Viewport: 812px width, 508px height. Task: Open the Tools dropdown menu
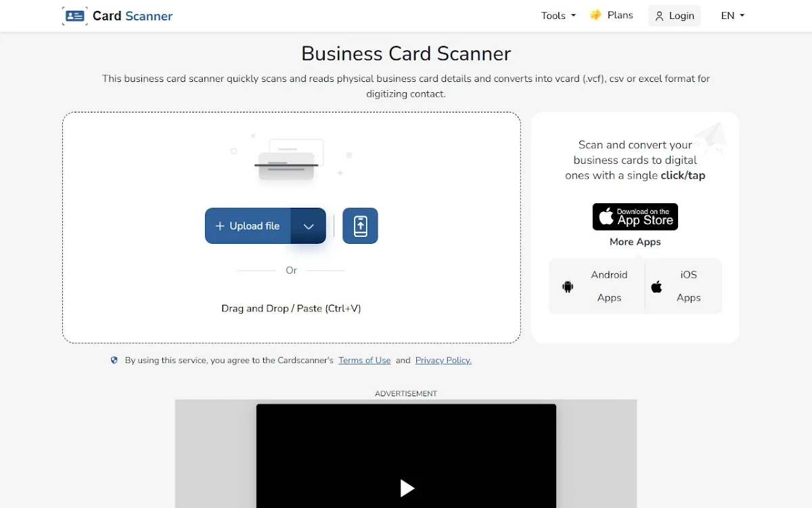(558, 16)
